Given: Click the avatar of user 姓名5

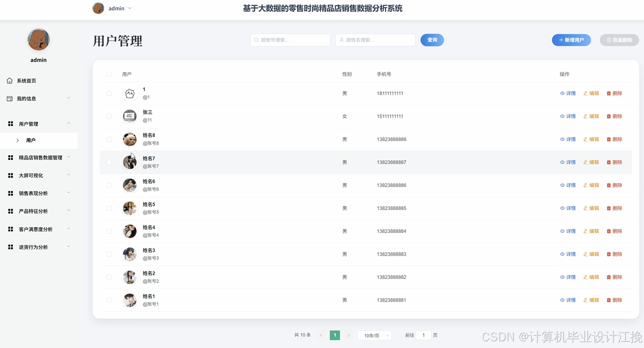Looking at the screenshot, I should point(130,208).
